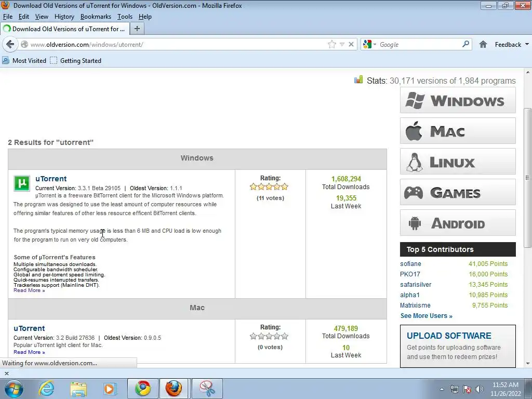Viewport: 532px width, 399px height.
Task: Switch to Google Chrome on taskbar
Action: [x=143, y=389]
